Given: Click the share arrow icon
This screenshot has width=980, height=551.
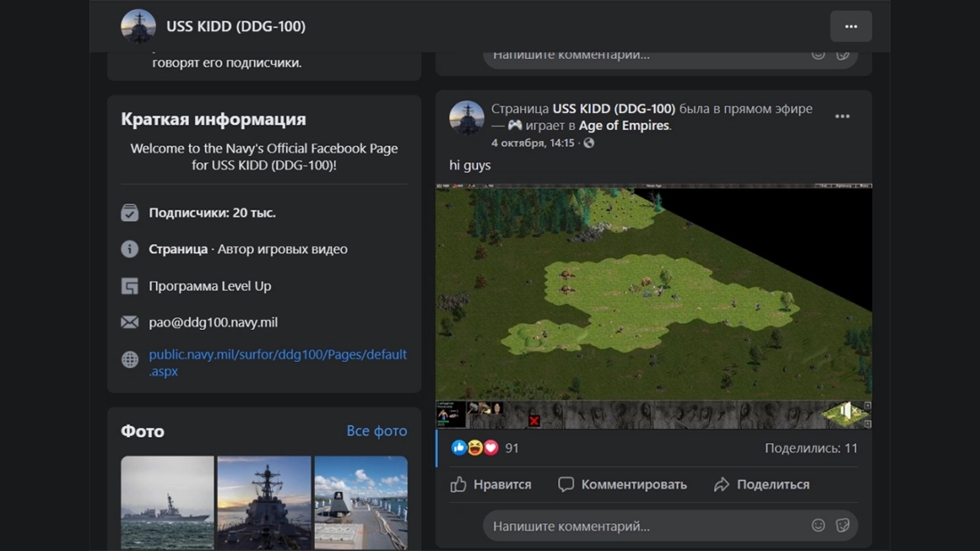Looking at the screenshot, I should click(721, 484).
